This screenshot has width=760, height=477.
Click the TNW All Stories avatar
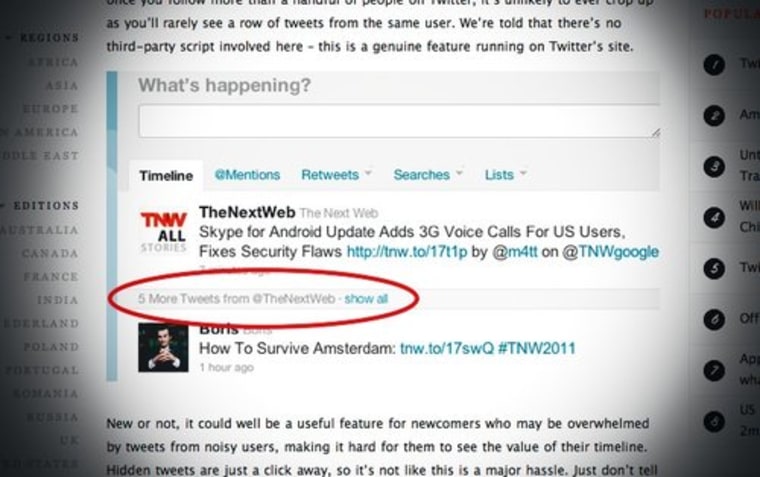(x=164, y=232)
